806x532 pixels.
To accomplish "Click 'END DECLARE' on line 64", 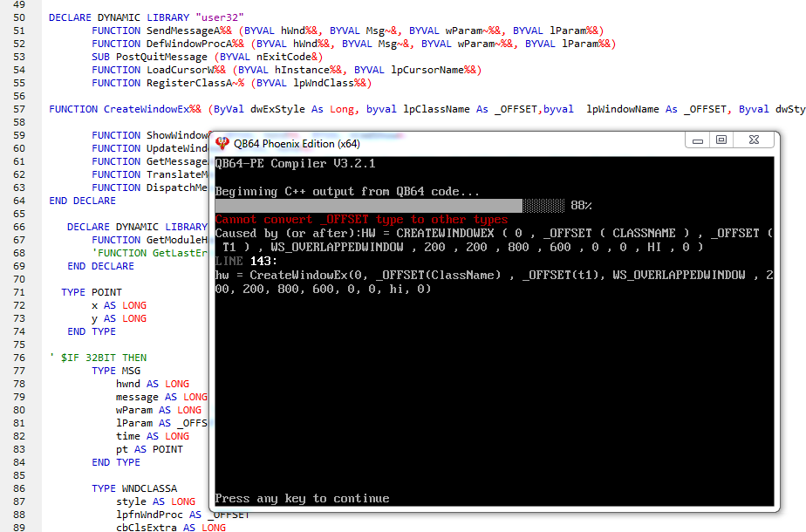I will click(x=82, y=201).
